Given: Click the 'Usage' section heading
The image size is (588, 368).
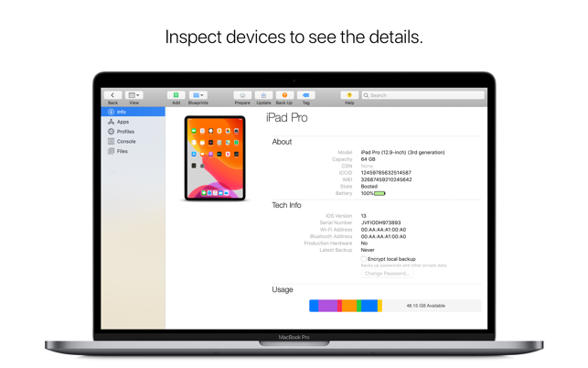Looking at the screenshot, I should (x=283, y=289).
